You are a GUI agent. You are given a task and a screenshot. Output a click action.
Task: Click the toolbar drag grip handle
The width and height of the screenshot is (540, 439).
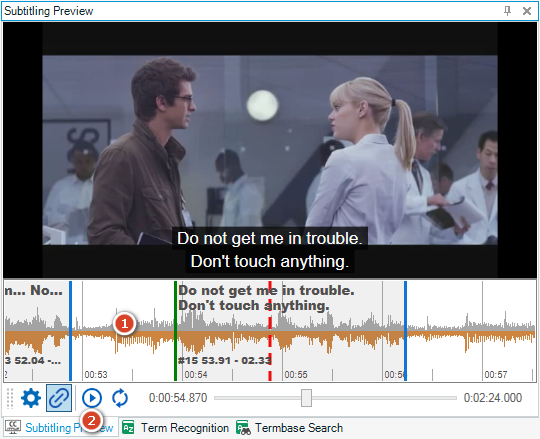tap(10, 398)
